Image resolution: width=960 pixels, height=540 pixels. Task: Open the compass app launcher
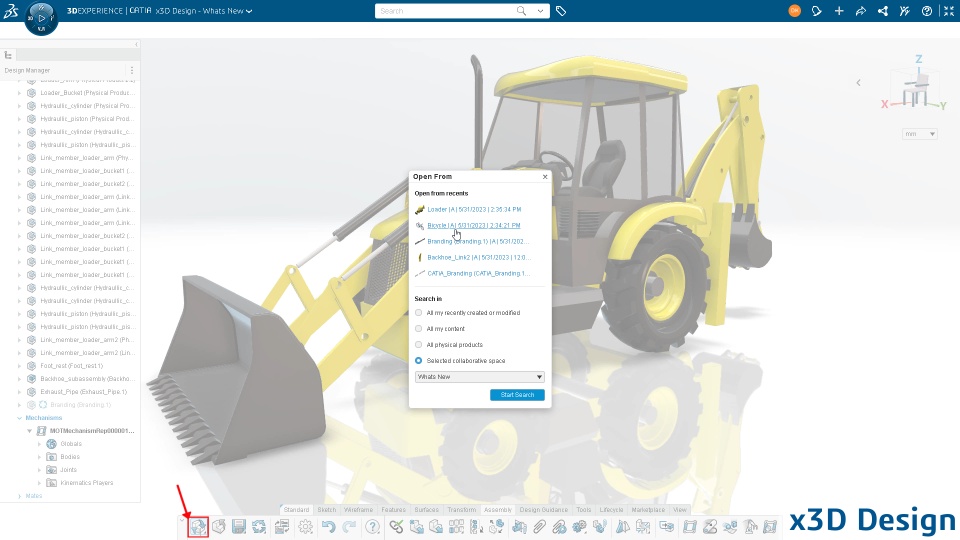click(x=41, y=18)
